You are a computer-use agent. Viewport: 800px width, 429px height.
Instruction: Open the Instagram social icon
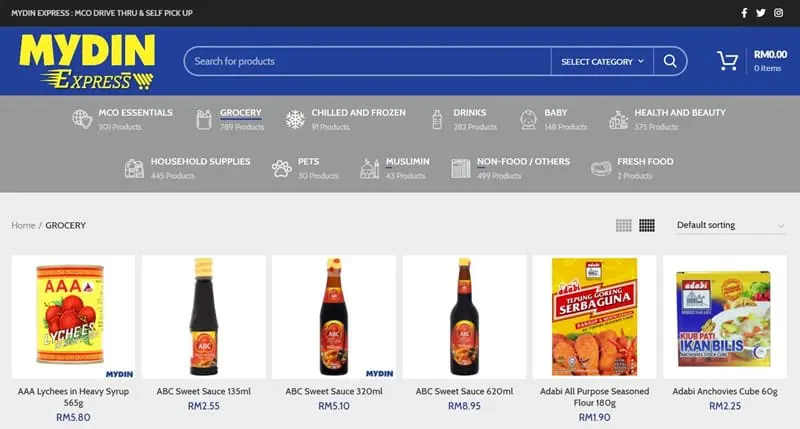[x=779, y=13]
